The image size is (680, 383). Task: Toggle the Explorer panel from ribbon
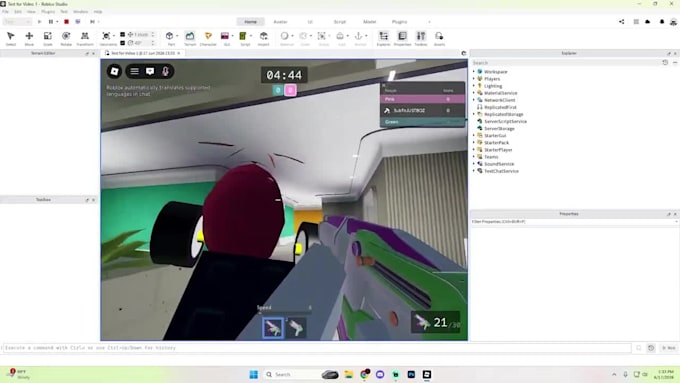tap(383, 38)
